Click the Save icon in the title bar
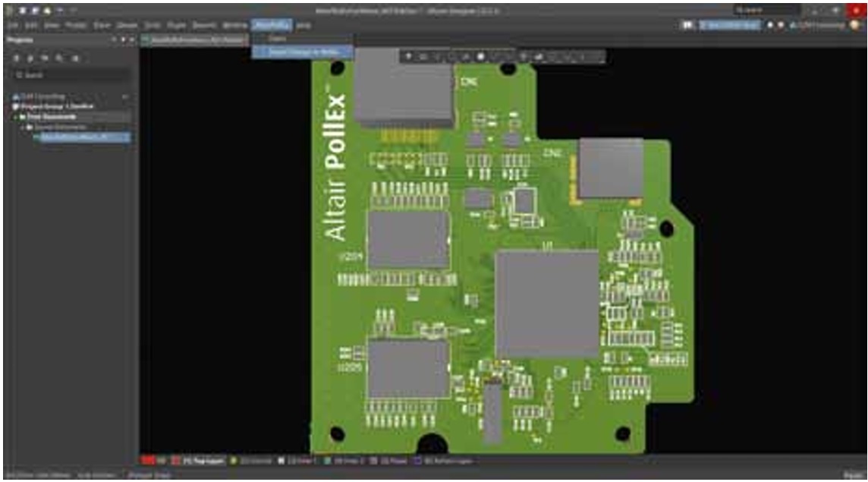The width and height of the screenshot is (868, 482). [x=24, y=12]
